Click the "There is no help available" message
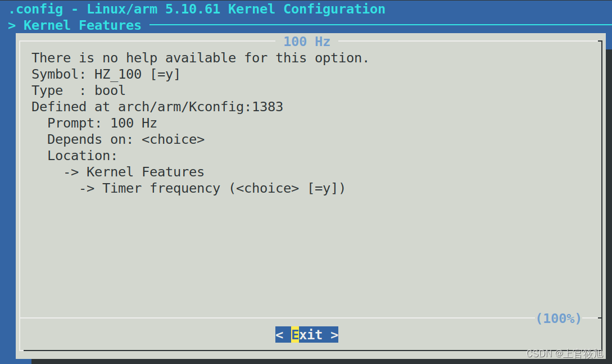Viewport: 612px width, 364px height. coord(200,58)
